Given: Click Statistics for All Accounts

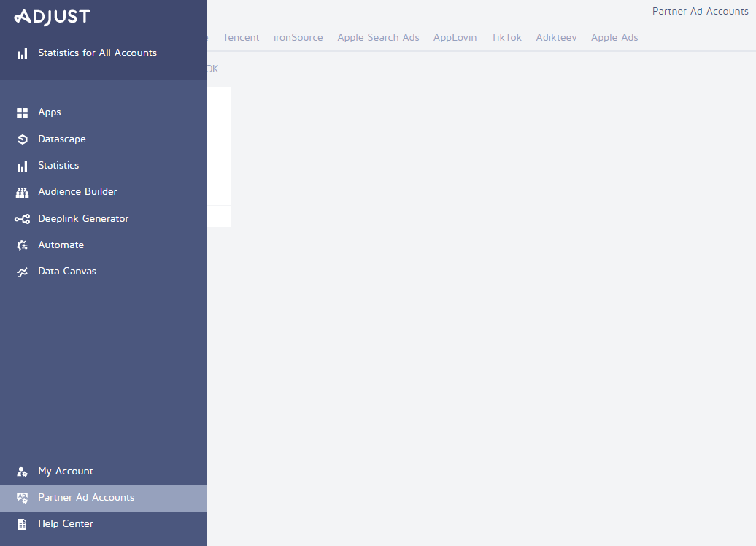Looking at the screenshot, I should [x=98, y=53].
